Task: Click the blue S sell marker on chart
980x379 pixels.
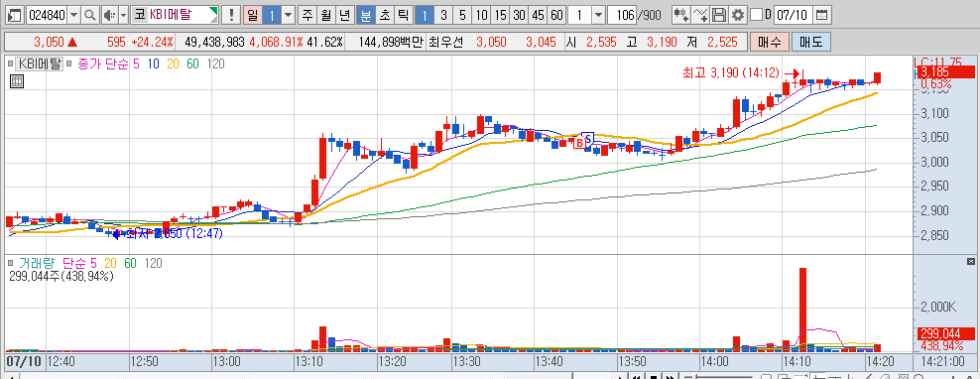Action: (587, 138)
